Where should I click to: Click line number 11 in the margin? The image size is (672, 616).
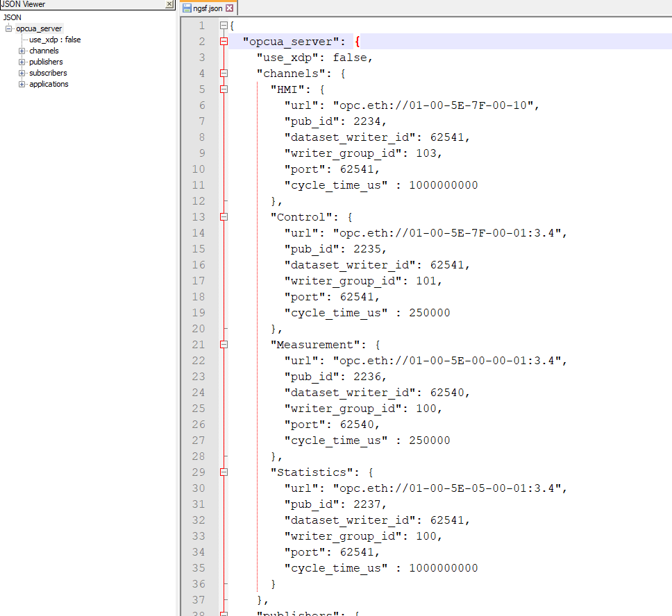pyautogui.click(x=199, y=185)
